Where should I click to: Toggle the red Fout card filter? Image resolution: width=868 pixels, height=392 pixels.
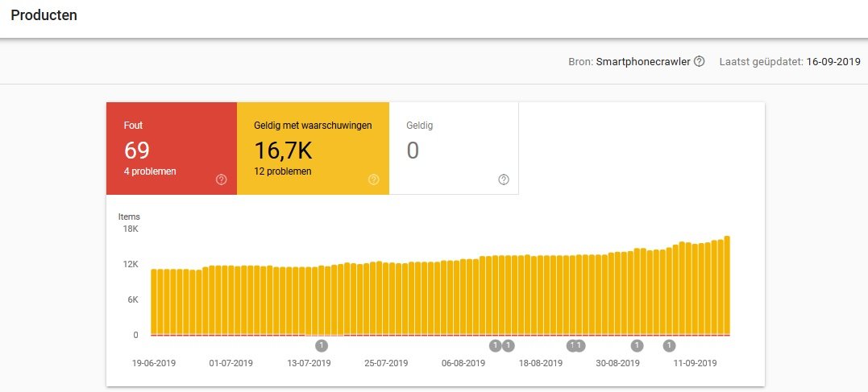pos(172,148)
